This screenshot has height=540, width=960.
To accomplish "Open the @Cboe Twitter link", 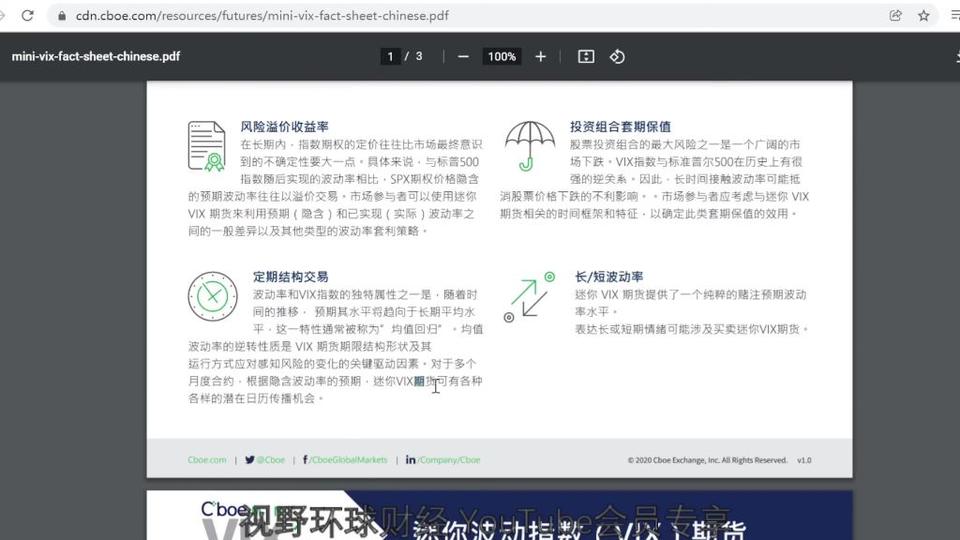I will pyautogui.click(x=271, y=460).
